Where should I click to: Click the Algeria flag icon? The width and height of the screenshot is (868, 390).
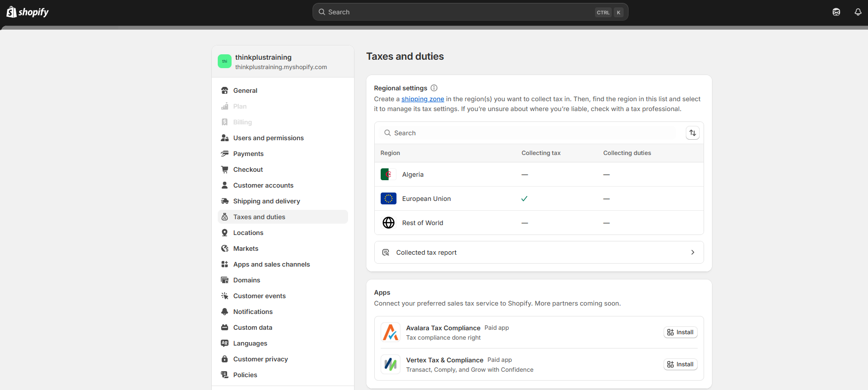(x=388, y=174)
